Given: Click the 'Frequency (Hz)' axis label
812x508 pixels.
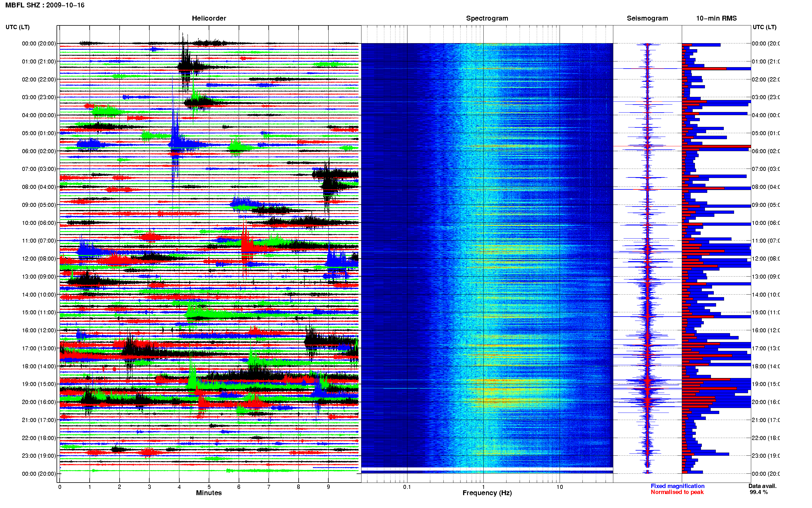Looking at the screenshot, I should [487, 493].
